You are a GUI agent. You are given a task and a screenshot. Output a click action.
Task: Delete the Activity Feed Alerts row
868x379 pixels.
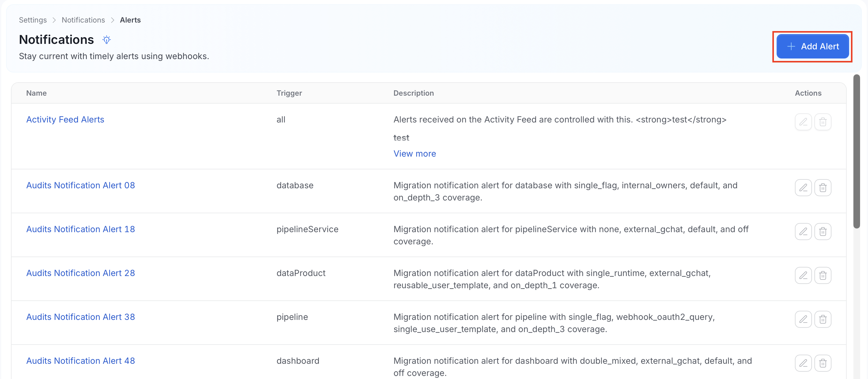(x=823, y=122)
